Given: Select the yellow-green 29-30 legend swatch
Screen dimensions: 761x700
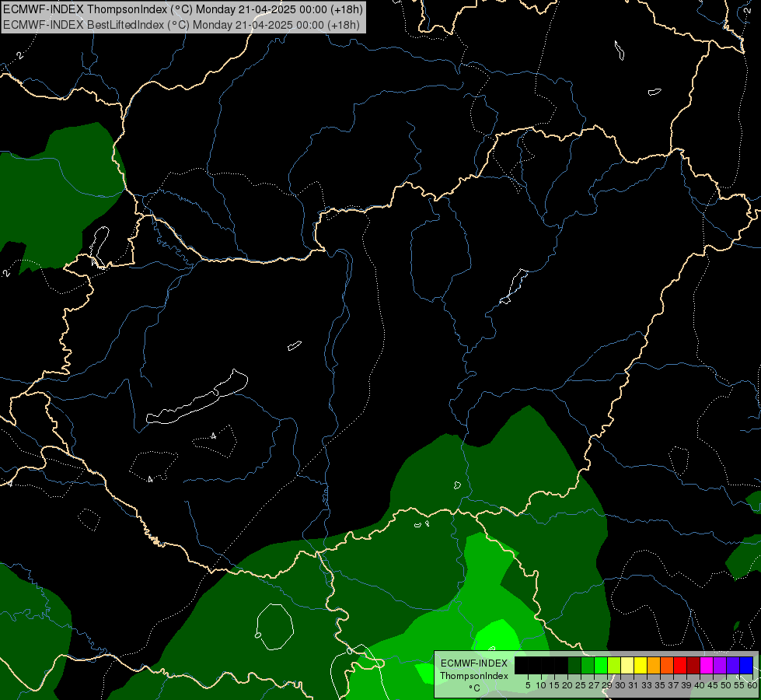Looking at the screenshot, I should pyautogui.click(x=614, y=666).
